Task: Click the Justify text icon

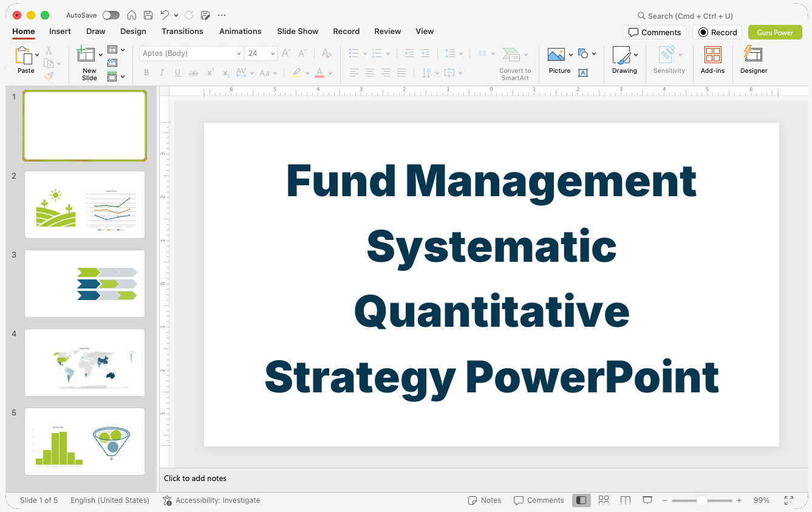Action: [401, 73]
